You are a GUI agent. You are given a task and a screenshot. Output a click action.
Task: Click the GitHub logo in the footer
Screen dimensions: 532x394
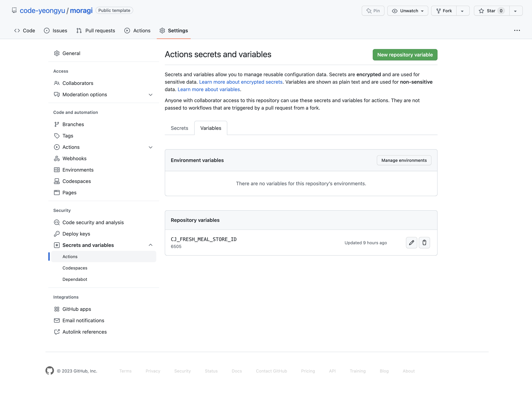point(50,371)
